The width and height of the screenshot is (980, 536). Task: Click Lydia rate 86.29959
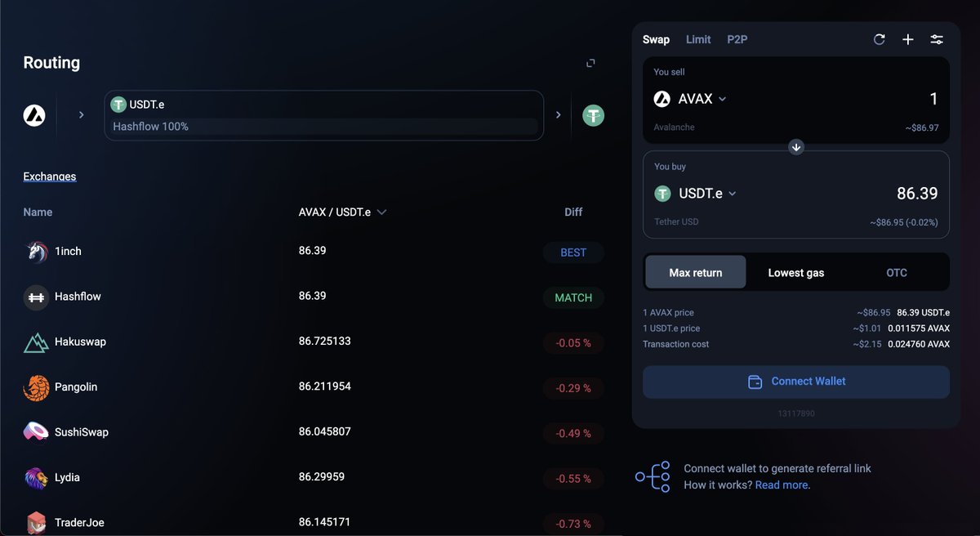tap(322, 476)
